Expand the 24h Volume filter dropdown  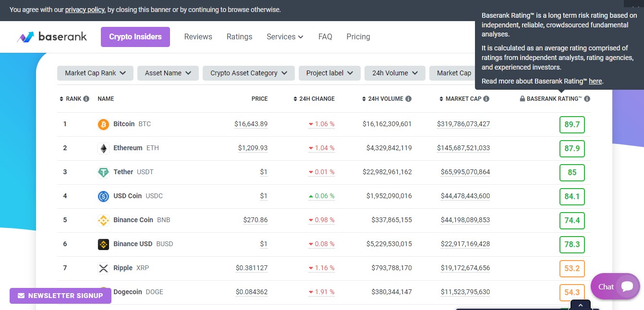pos(395,73)
